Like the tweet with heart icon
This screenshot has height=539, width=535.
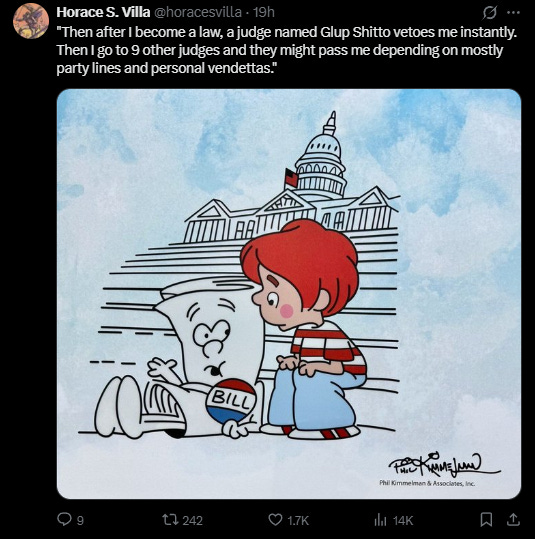point(275,519)
